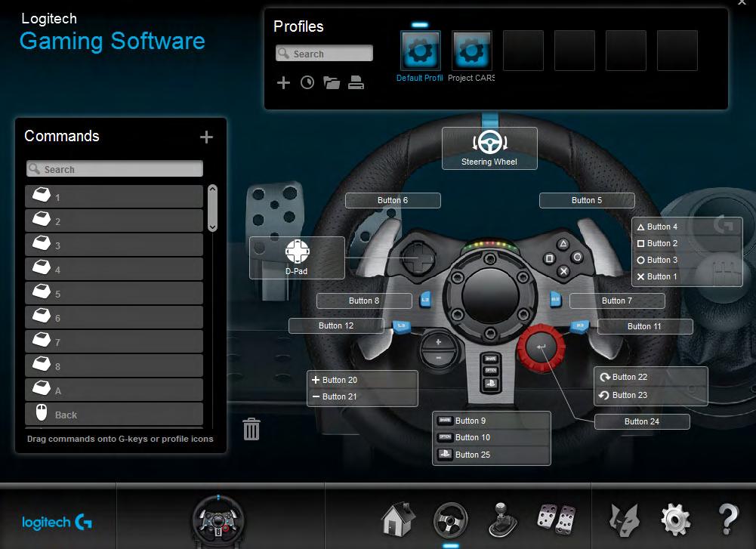Click the wolf head game integration icon
756x549 pixels.
[625, 520]
